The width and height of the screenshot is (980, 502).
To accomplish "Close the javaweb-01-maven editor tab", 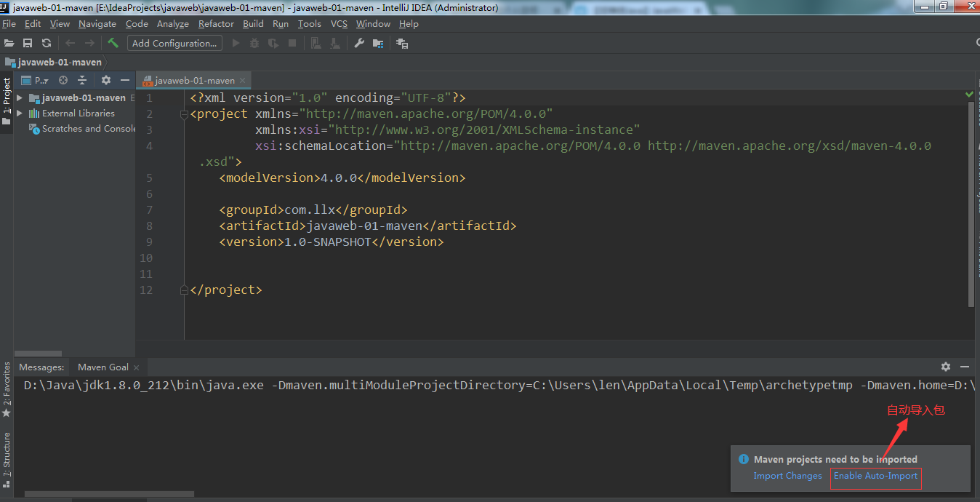I will [x=243, y=80].
